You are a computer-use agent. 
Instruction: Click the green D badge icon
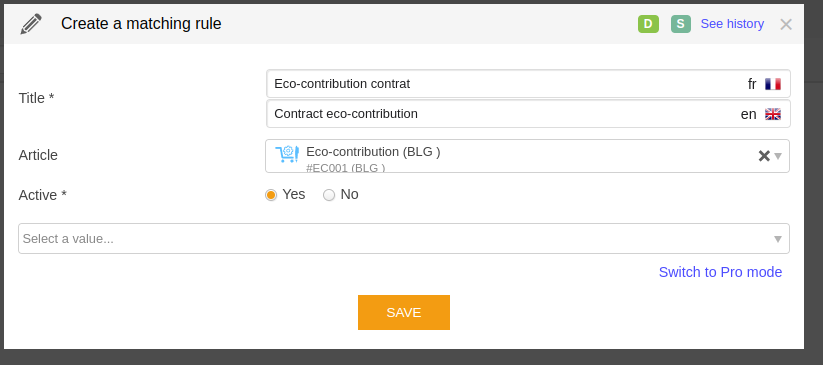(x=648, y=24)
